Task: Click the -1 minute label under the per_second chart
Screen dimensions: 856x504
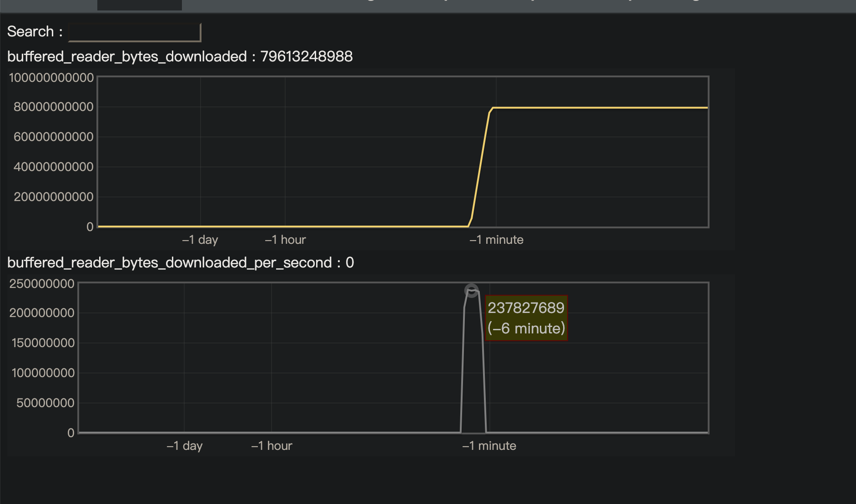Action: coord(489,446)
